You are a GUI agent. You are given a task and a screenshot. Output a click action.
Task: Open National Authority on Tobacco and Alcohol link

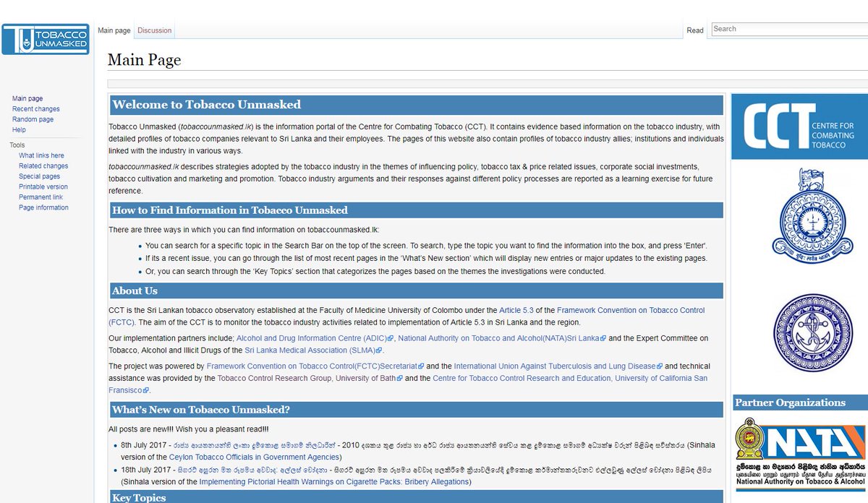click(502, 338)
